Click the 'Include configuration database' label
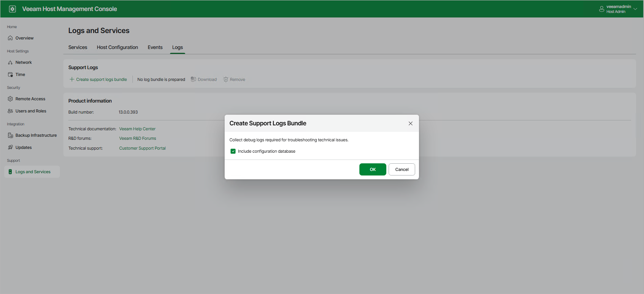 coord(266,151)
